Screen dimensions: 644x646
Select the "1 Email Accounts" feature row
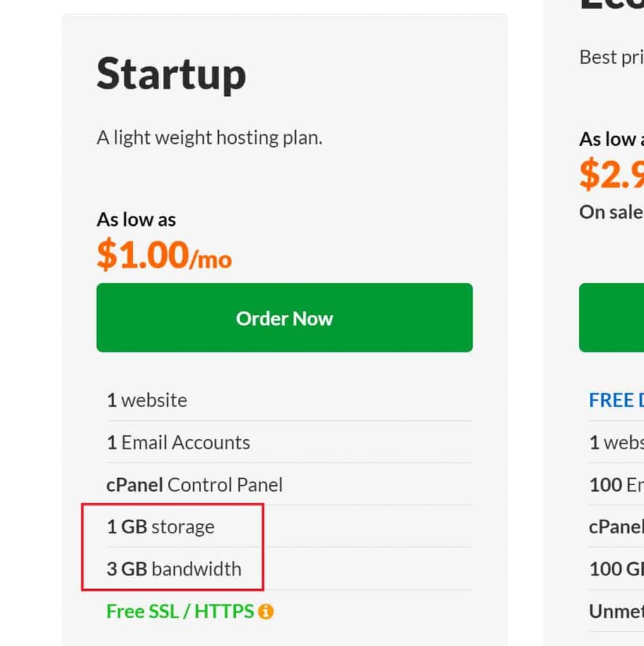tap(179, 442)
